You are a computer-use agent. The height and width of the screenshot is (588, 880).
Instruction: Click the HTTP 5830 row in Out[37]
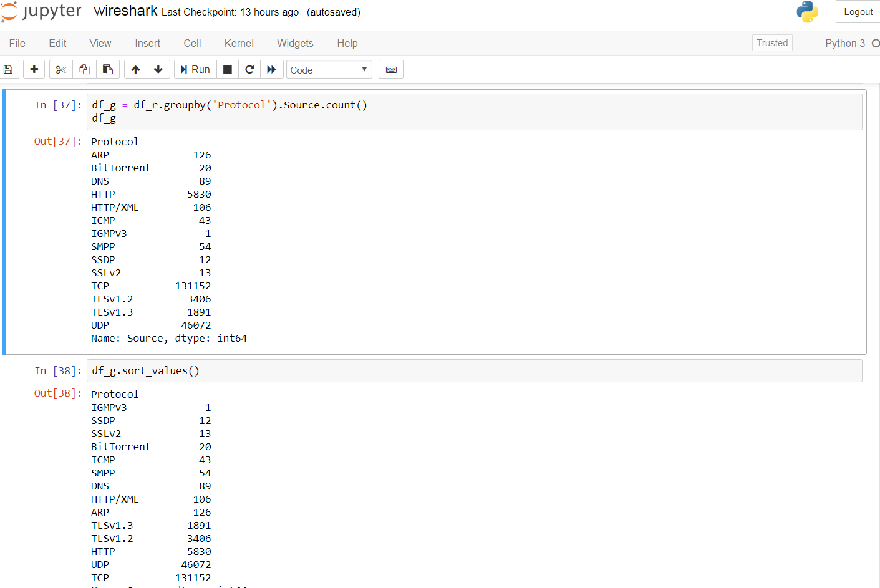pyautogui.click(x=151, y=194)
